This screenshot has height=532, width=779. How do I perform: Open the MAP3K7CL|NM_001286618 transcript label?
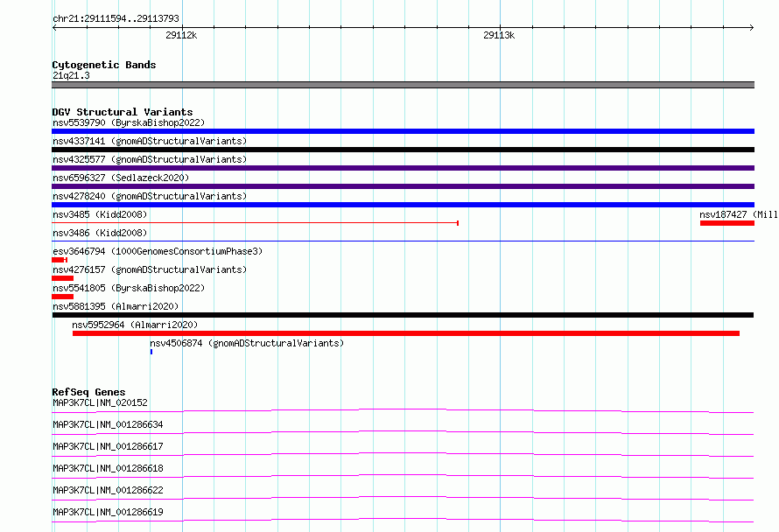(108, 468)
